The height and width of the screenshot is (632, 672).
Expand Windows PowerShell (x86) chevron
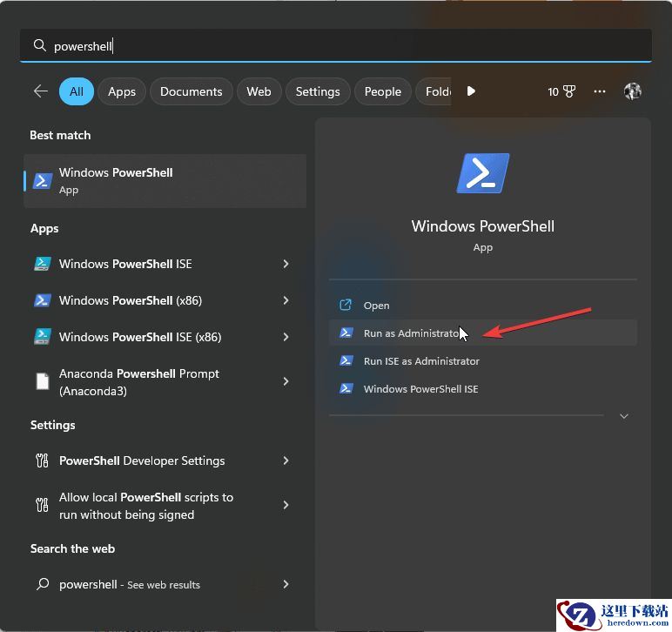click(286, 300)
